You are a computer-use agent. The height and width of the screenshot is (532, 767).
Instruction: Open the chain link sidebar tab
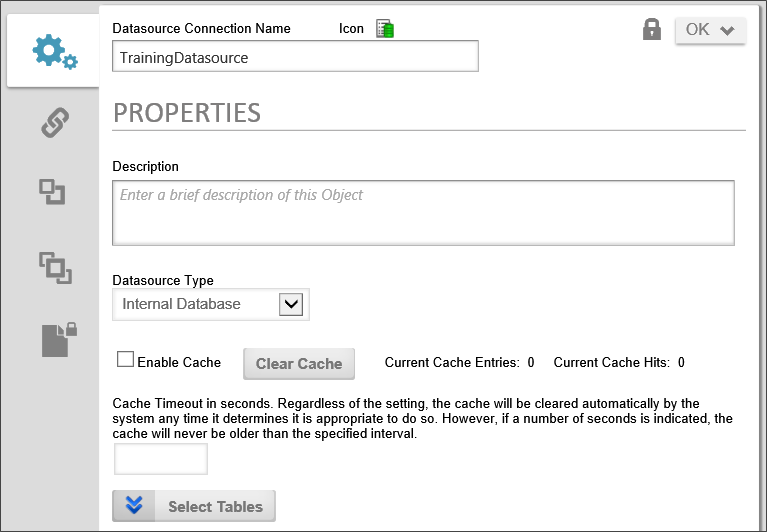54,124
